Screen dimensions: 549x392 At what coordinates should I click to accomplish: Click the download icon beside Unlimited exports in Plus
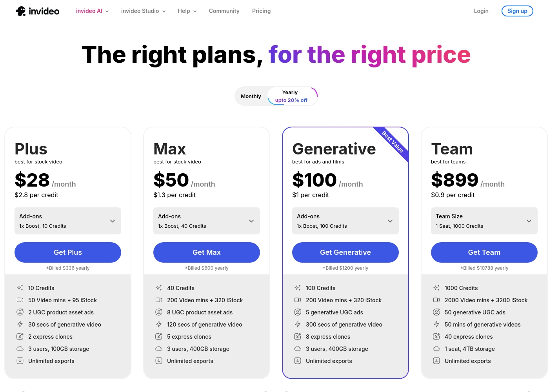20,361
